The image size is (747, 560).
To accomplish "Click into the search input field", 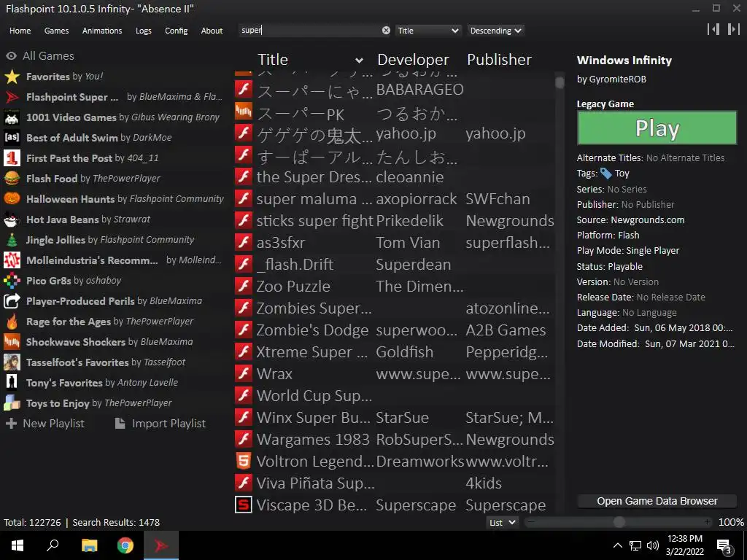I will [309, 31].
